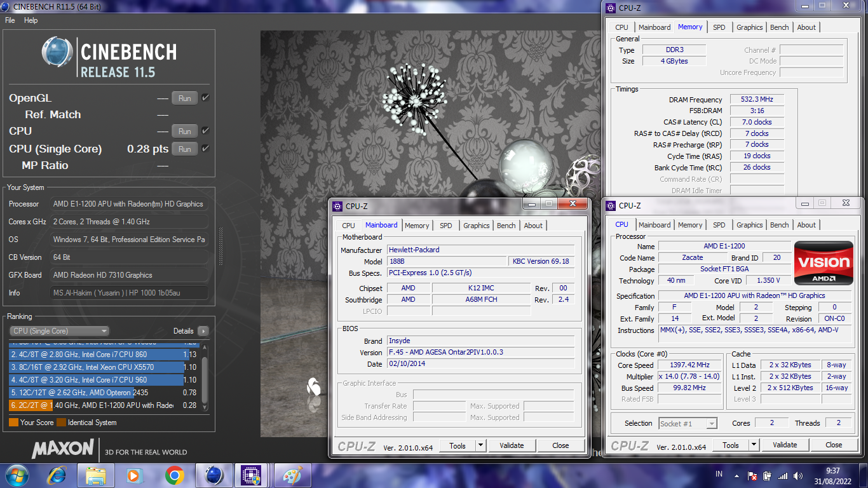Open the Help menu in Cinebench
This screenshot has width=868, height=488.
pos(31,20)
